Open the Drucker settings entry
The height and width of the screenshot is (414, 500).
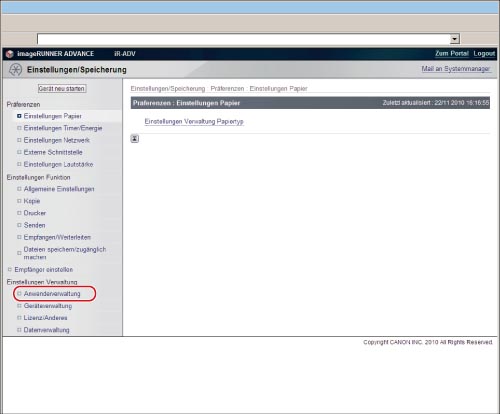[x=35, y=213]
